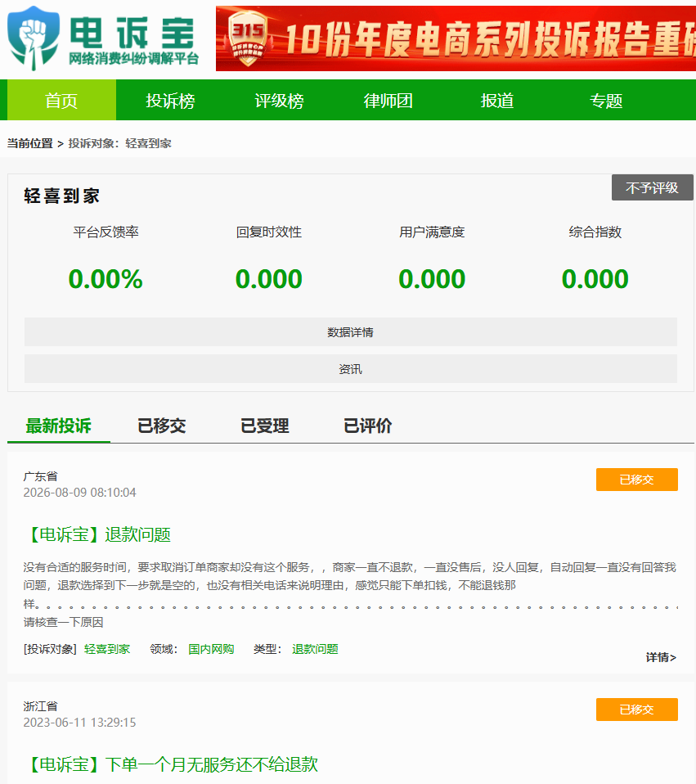
Task: Open 投诉榜 navigation item
Action: [x=170, y=101]
